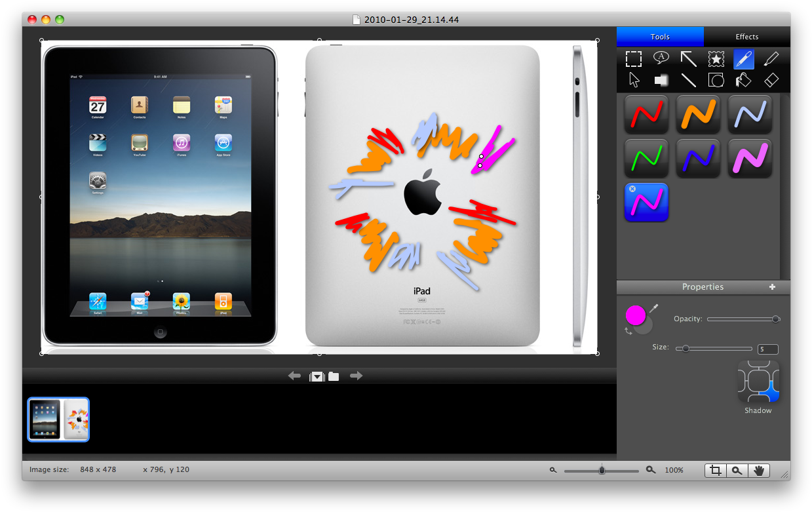The height and width of the screenshot is (512, 812).
Task: Switch to the Effects tab
Action: tap(746, 37)
